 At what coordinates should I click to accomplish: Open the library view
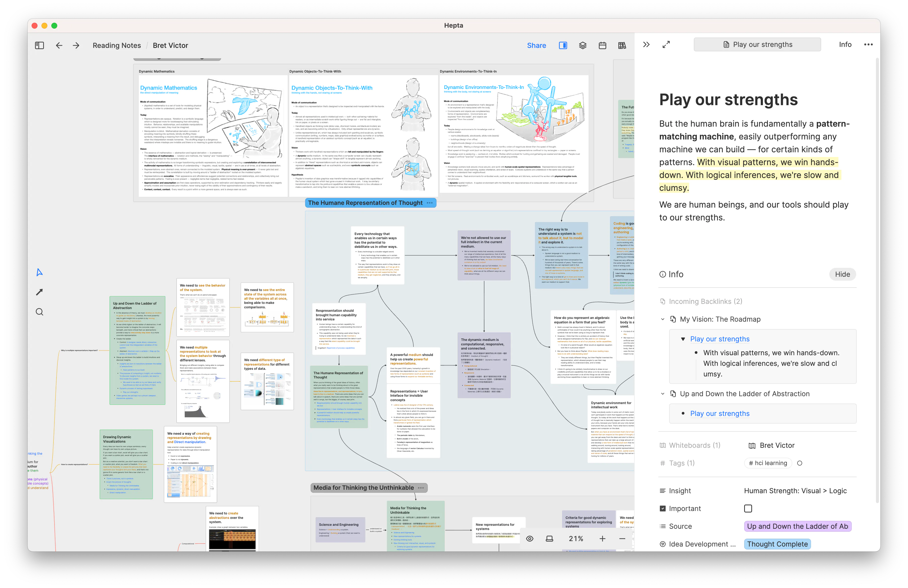point(622,45)
